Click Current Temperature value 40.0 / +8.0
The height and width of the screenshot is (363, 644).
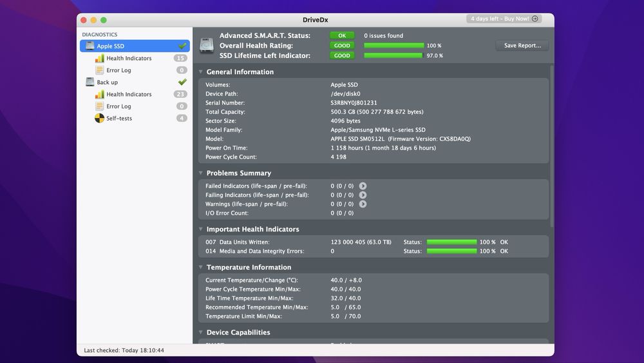pyautogui.click(x=346, y=280)
